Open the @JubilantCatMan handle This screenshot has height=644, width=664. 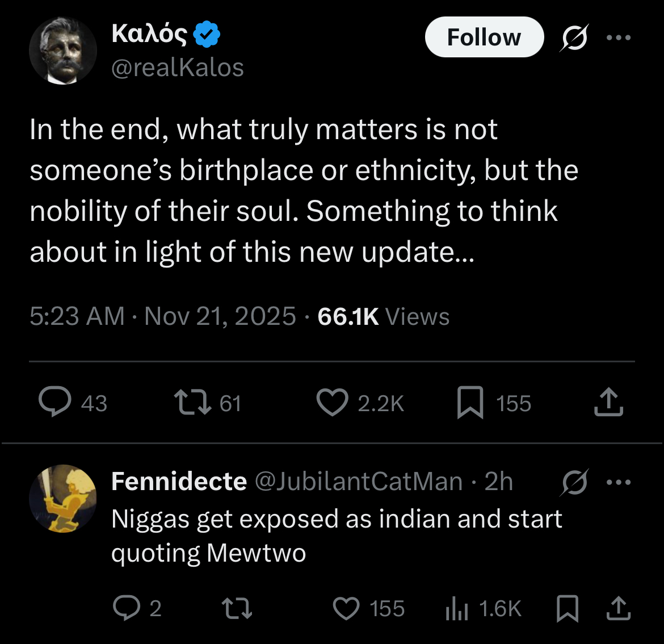(359, 482)
